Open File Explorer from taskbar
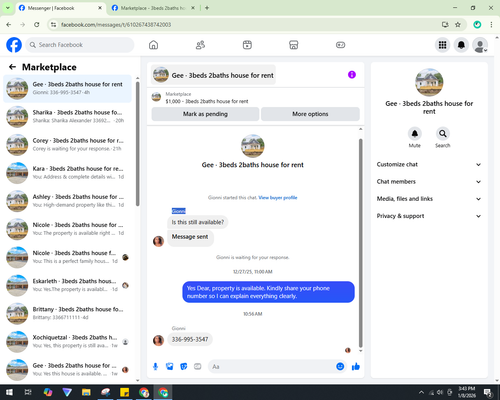This screenshot has width=500, height=400. tap(86, 392)
